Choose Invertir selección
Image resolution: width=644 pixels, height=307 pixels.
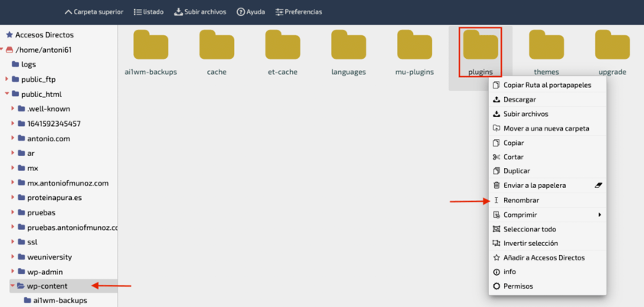pyautogui.click(x=548, y=243)
